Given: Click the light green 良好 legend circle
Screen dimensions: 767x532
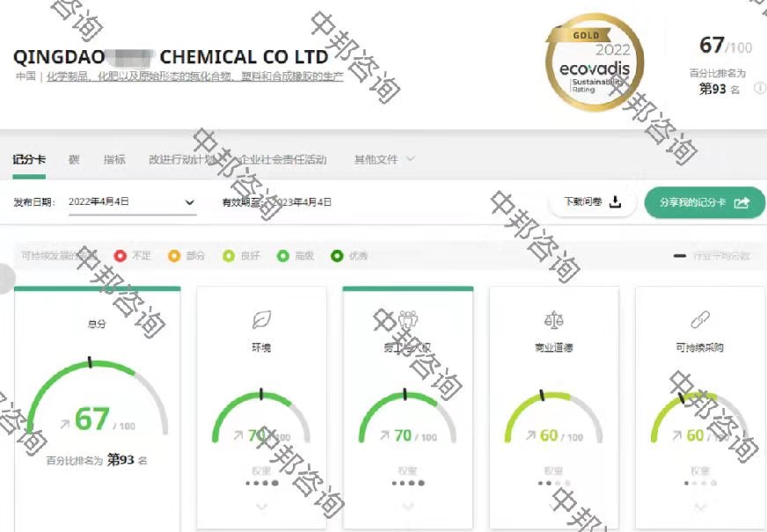Looking at the screenshot, I should [x=229, y=256].
